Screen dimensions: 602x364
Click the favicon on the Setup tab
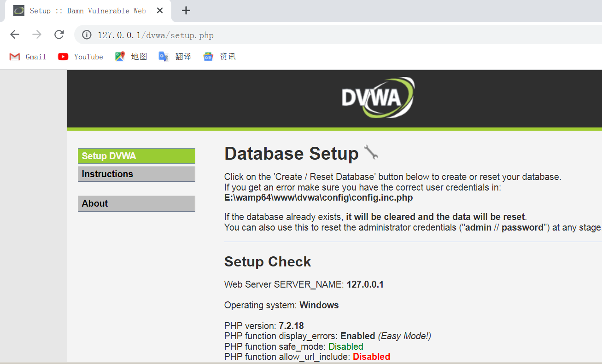coord(18,10)
